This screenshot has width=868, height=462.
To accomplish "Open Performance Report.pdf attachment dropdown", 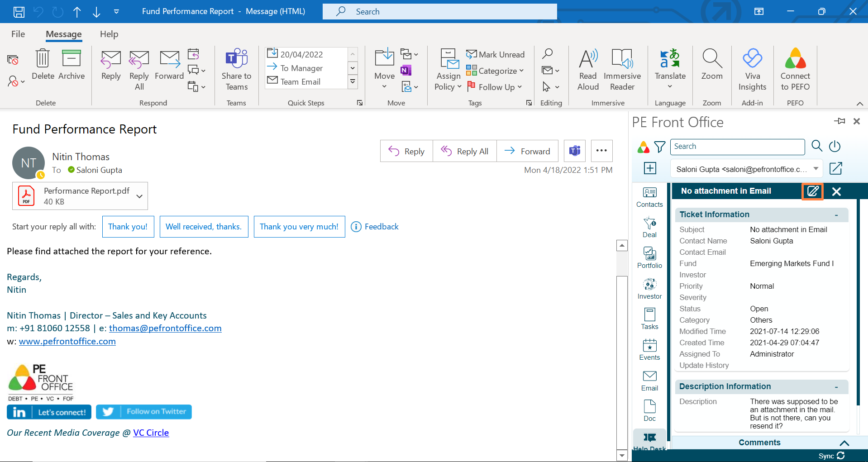I will click(139, 196).
